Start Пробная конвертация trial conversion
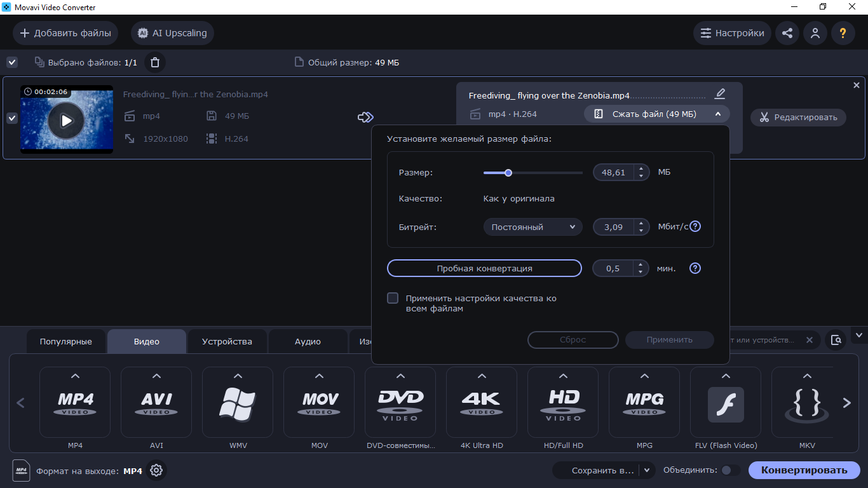Screen dimensions: 868x488 pos(484,268)
